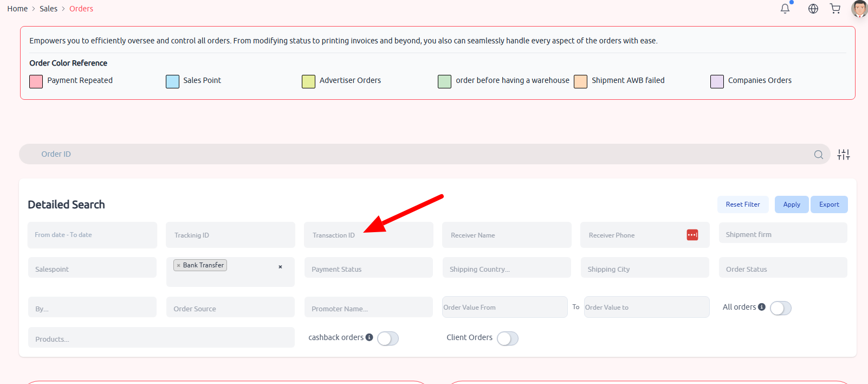Image resolution: width=868 pixels, height=384 pixels.
Task: Open the user profile avatar
Action: point(859,9)
